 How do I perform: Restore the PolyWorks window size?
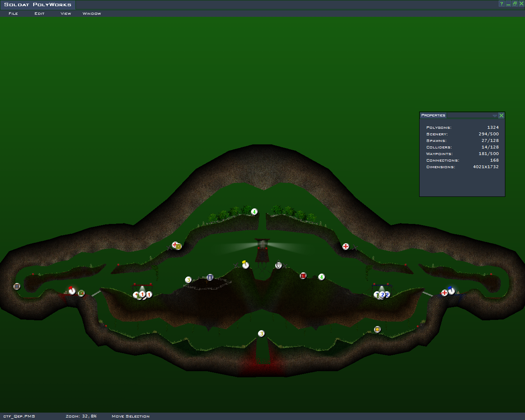coord(514,4)
